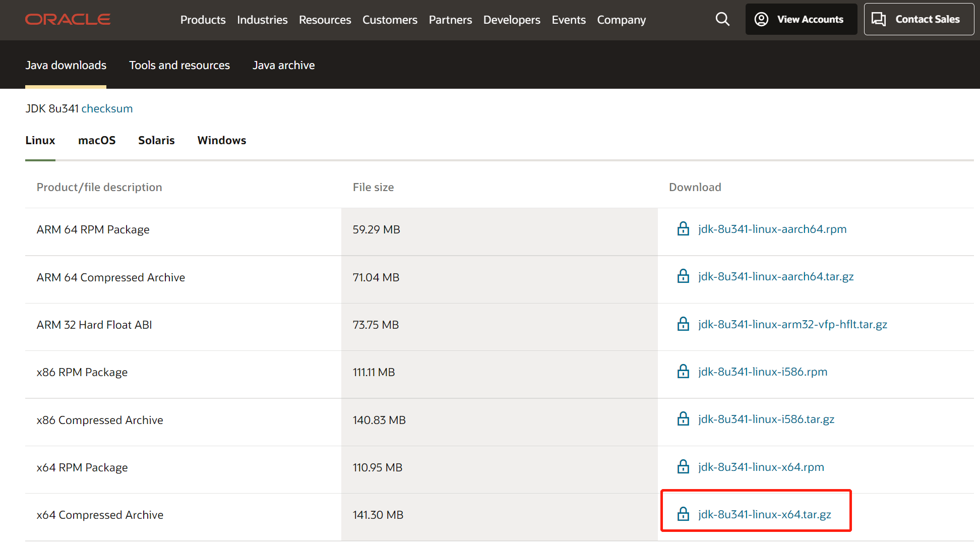Screen dimensions: 980x544
Task: Click the search magnifier icon
Action: [x=722, y=19]
